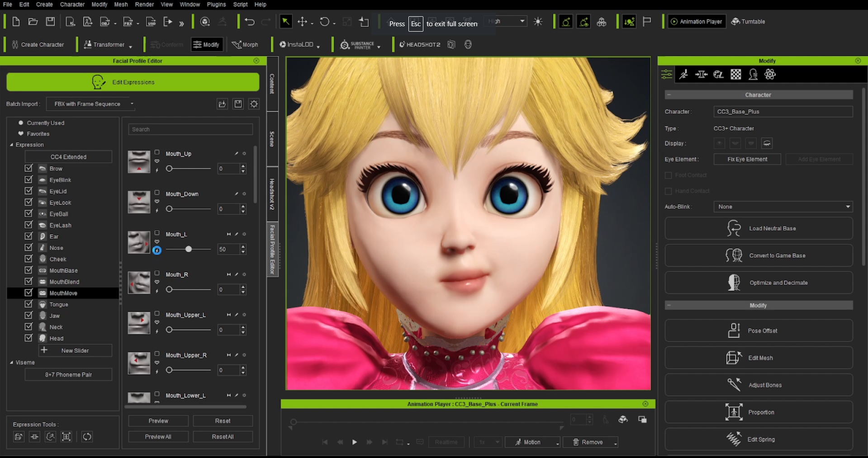Click save profile icon beside Batch Import
The image size is (868, 458).
238,104
